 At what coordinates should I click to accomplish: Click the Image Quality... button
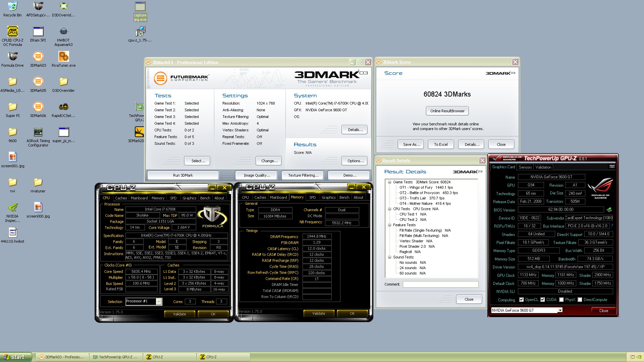click(x=257, y=175)
